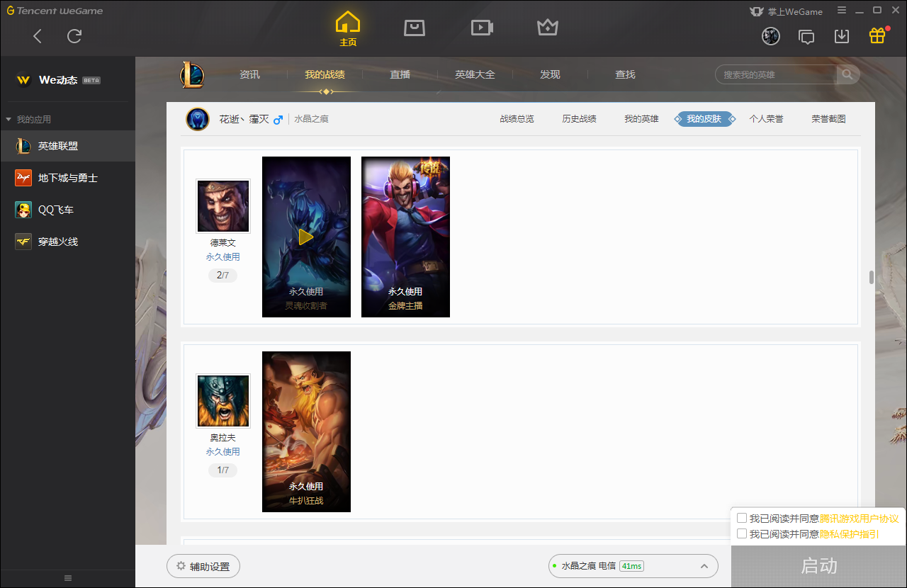907x588 pixels.
Task: Click the 1/7 skin count badge
Action: pos(222,470)
